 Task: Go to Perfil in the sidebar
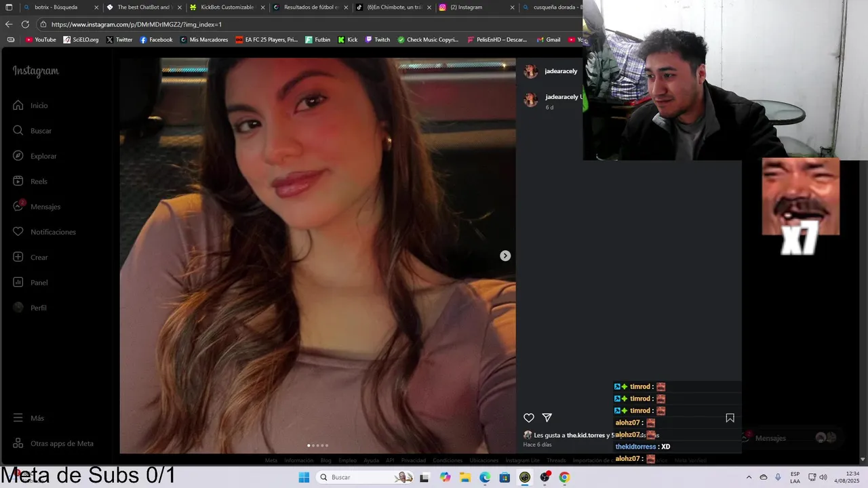click(30, 308)
